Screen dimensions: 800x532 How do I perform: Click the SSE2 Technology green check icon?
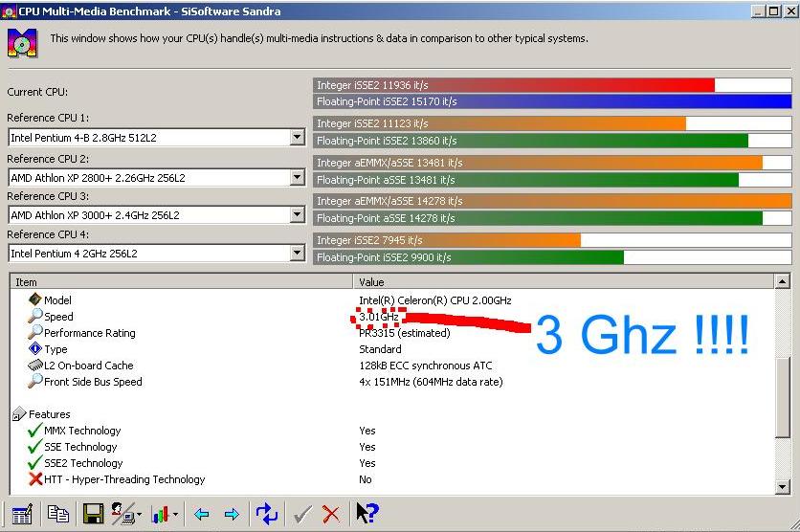click(35, 463)
